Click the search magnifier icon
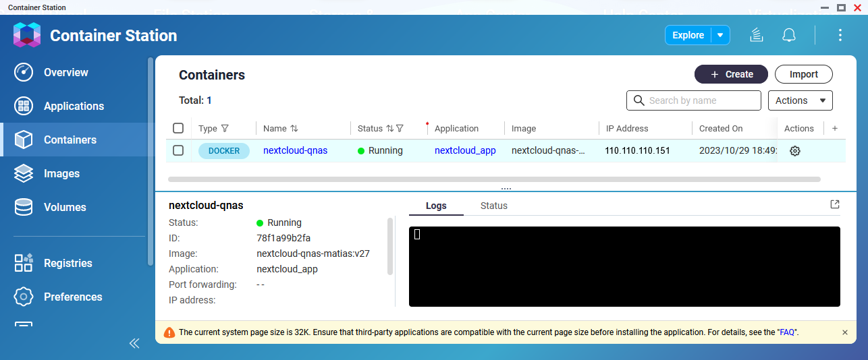The height and width of the screenshot is (360, 868). (639, 100)
